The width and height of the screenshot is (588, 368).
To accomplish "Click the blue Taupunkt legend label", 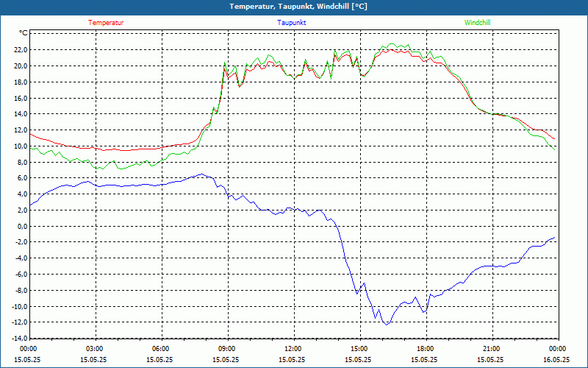I will pyautogui.click(x=291, y=23).
